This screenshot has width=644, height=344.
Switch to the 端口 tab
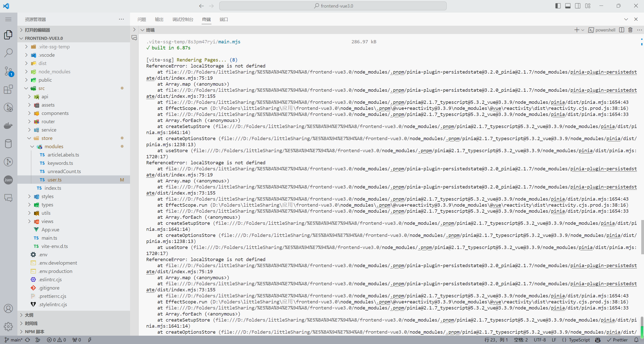[223, 19]
